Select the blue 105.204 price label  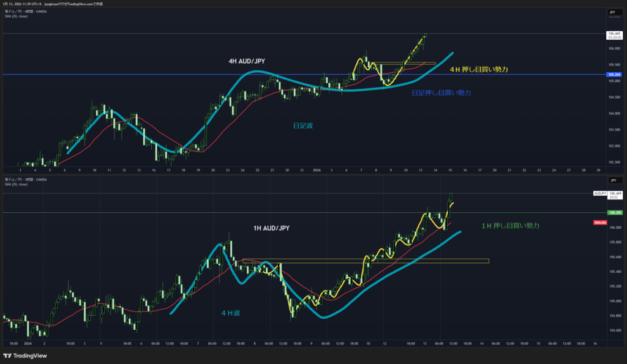coord(613,75)
